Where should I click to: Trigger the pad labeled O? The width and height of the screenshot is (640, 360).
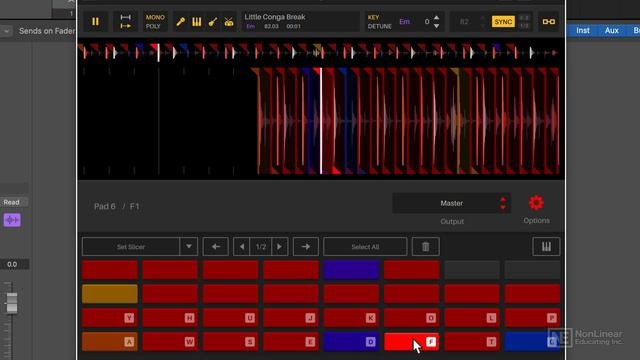(x=411, y=318)
